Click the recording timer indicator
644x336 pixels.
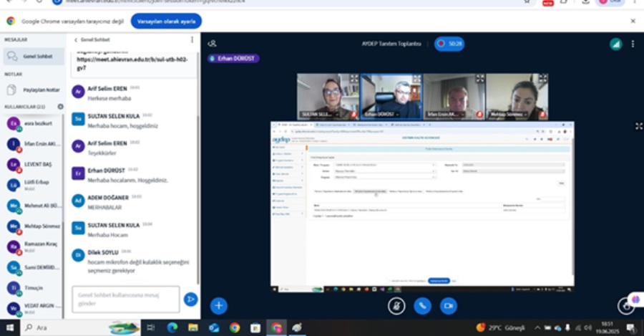(x=449, y=44)
